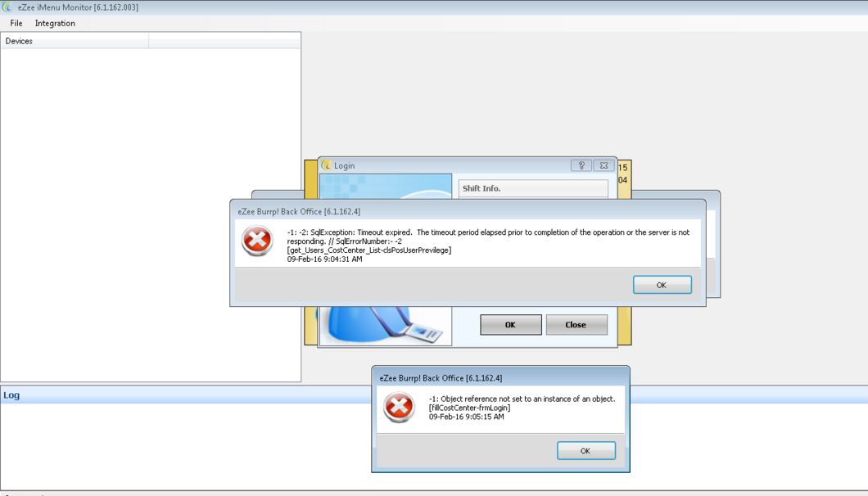
Task: Click the empty column header beside Devices
Action: (x=224, y=41)
